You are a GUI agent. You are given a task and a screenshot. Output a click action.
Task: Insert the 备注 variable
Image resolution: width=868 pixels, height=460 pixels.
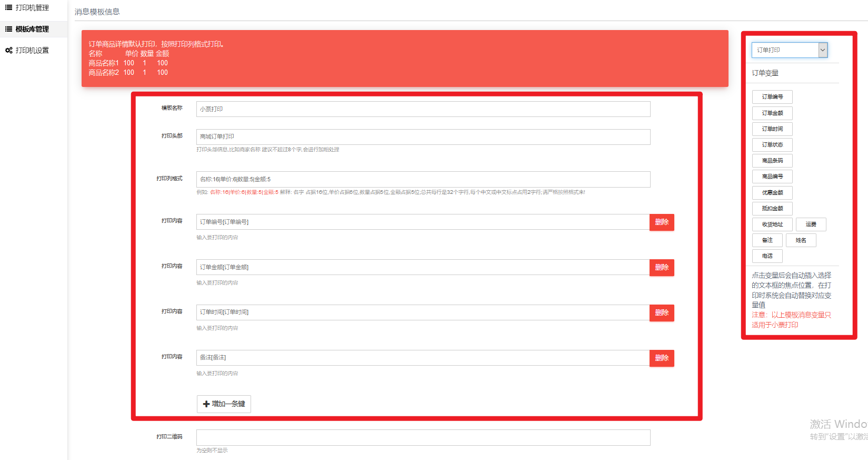pos(767,240)
